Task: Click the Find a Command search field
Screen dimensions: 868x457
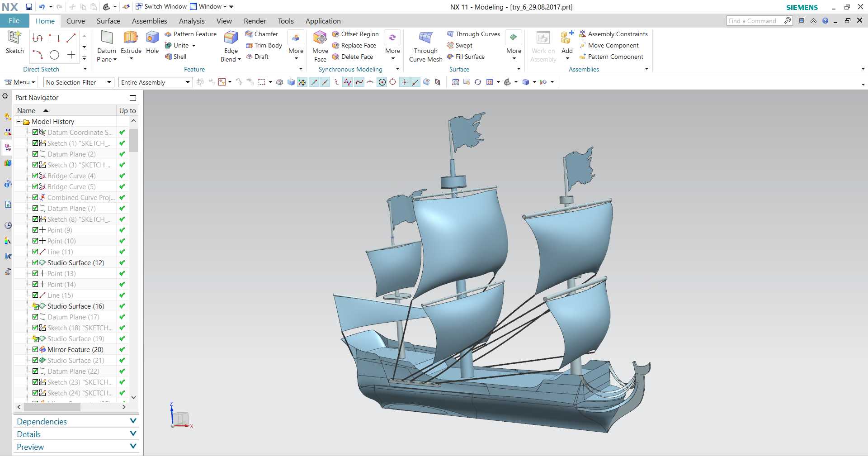Action: [755, 21]
